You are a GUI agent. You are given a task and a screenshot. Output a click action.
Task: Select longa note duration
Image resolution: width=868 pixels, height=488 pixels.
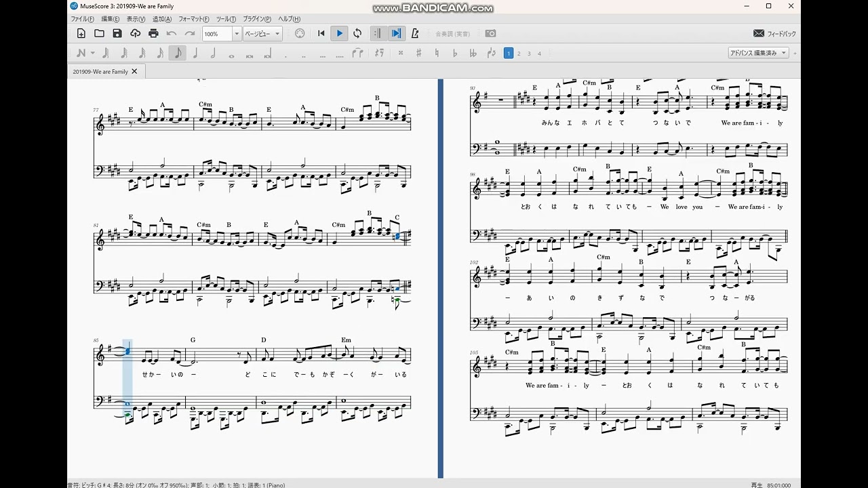coord(268,53)
